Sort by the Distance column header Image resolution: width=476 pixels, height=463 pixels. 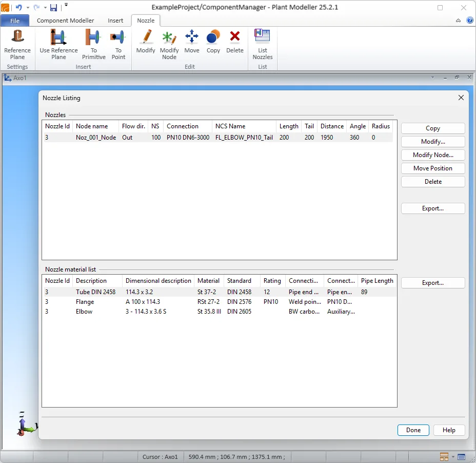tap(332, 126)
